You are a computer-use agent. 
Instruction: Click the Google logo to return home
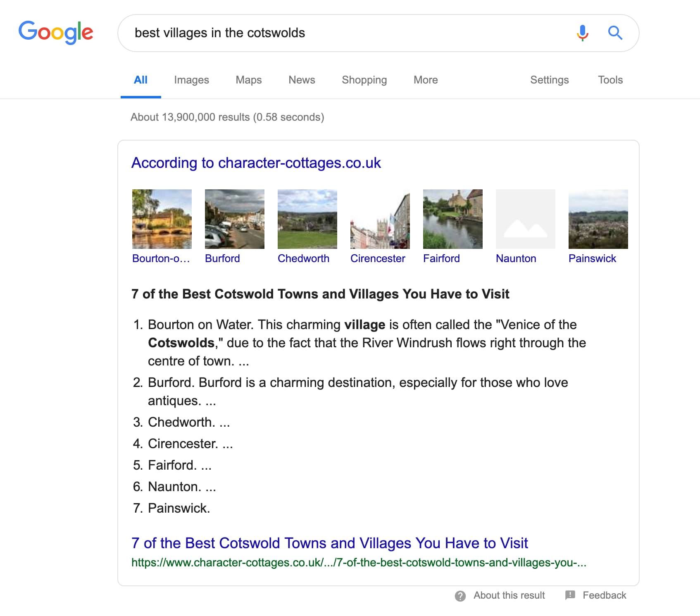(56, 33)
